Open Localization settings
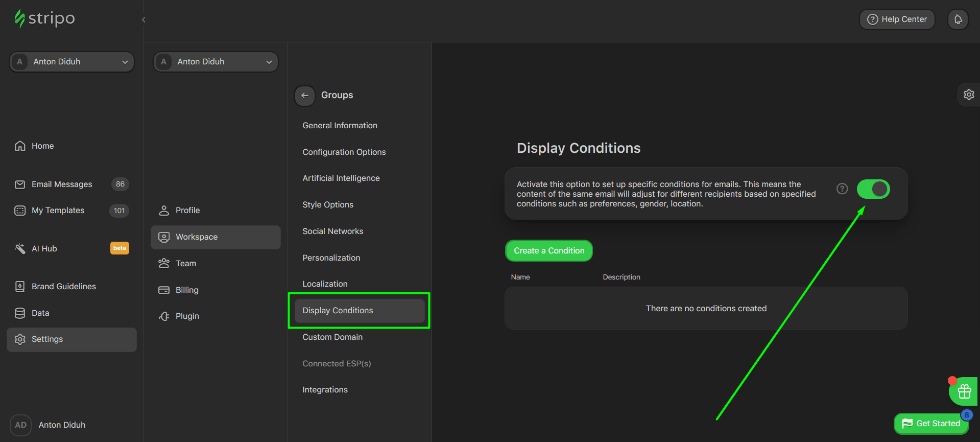The width and height of the screenshot is (980, 442). pos(325,284)
